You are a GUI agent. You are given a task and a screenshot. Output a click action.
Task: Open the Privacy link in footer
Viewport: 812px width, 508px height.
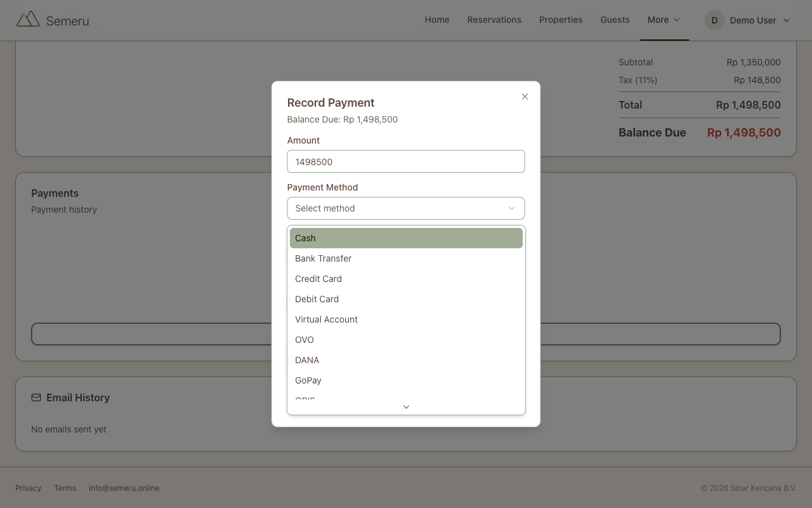[x=28, y=488]
